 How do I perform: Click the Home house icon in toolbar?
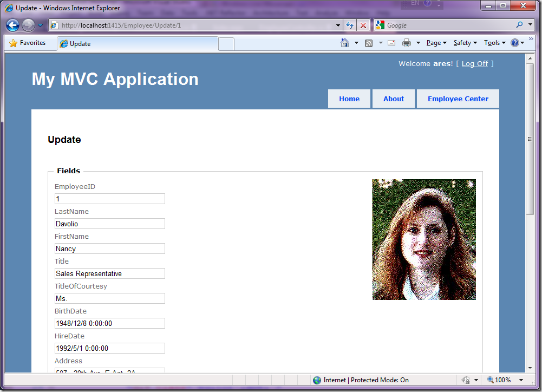(x=345, y=43)
